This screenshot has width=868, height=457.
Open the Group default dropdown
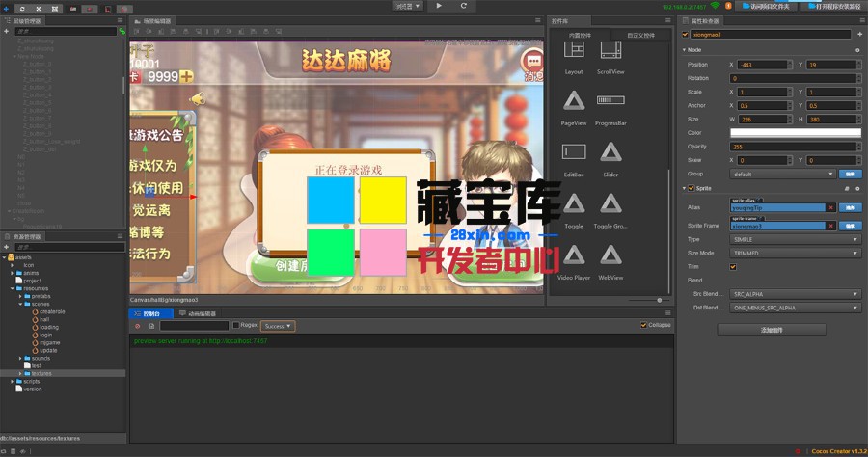[x=783, y=174]
